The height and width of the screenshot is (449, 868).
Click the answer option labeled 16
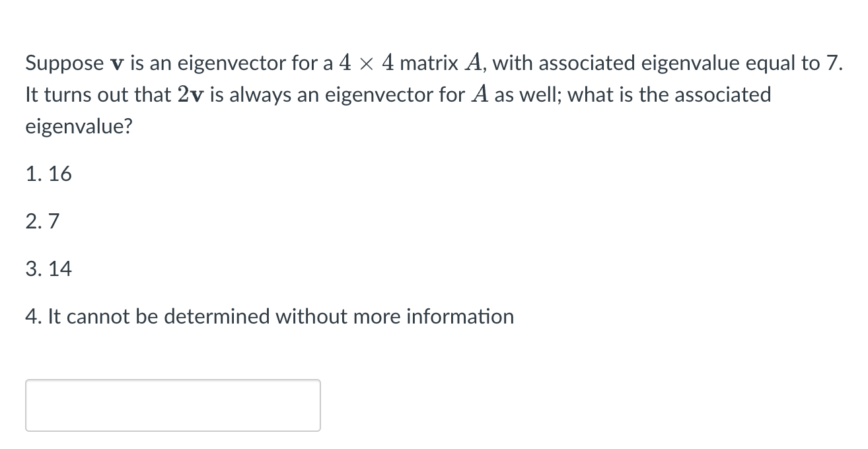pyautogui.click(x=59, y=174)
